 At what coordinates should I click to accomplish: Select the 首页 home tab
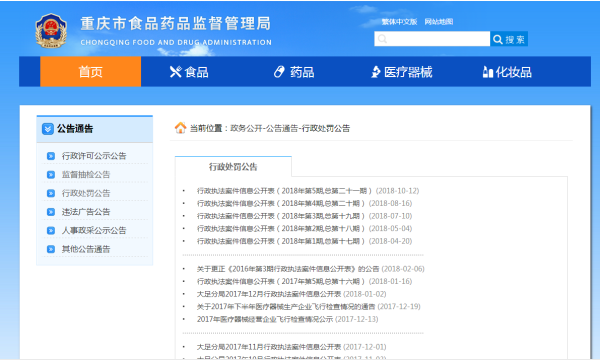click(x=91, y=72)
